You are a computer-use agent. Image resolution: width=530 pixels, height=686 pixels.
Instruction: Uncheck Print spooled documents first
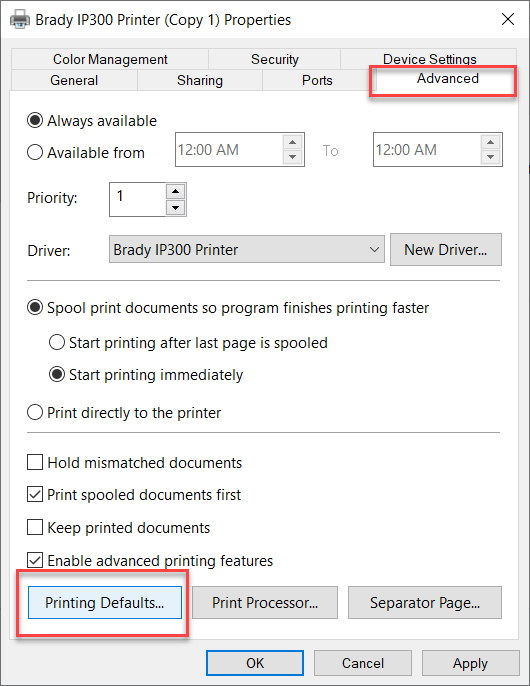35,494
